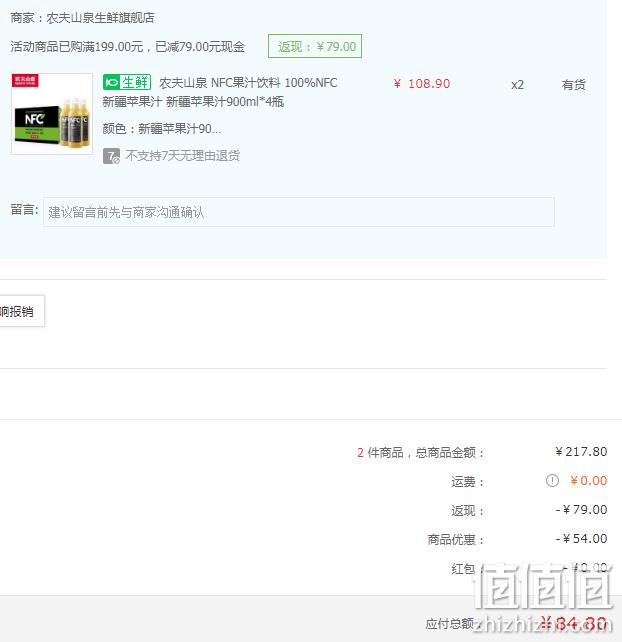Click the 返现：¥79.00 cashback badge
Viewport: 622px width, 642px height.
click(x=315, y=46)
